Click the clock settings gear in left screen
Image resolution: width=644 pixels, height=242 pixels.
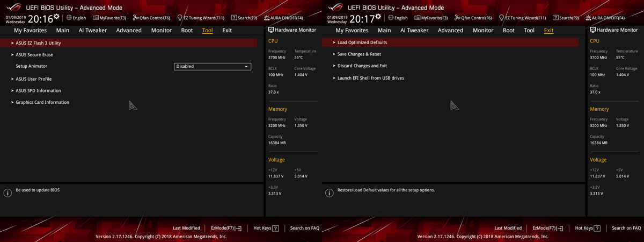click(x=56, y=17)
